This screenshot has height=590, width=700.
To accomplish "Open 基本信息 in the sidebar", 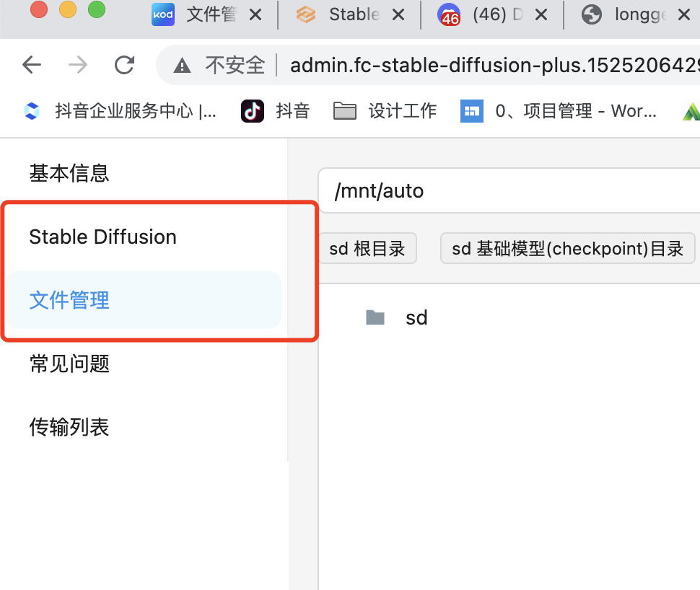I will click(x=69, y=173).
